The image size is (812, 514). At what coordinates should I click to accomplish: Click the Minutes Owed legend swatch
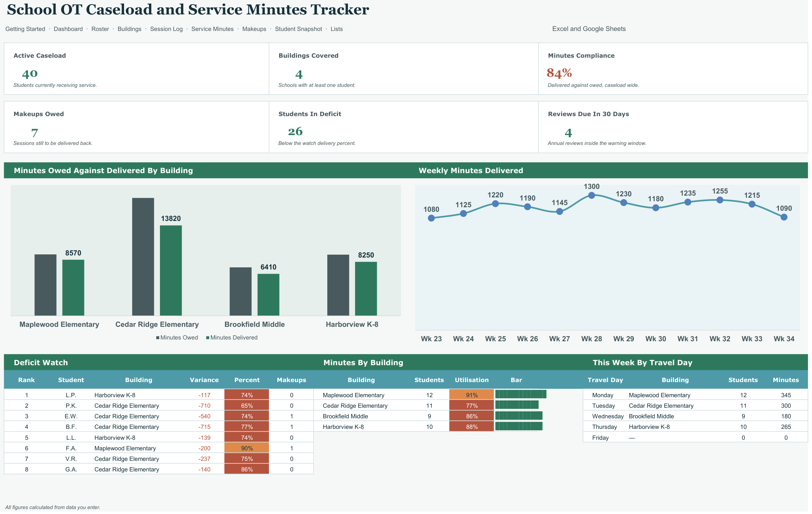coord(158,338)
